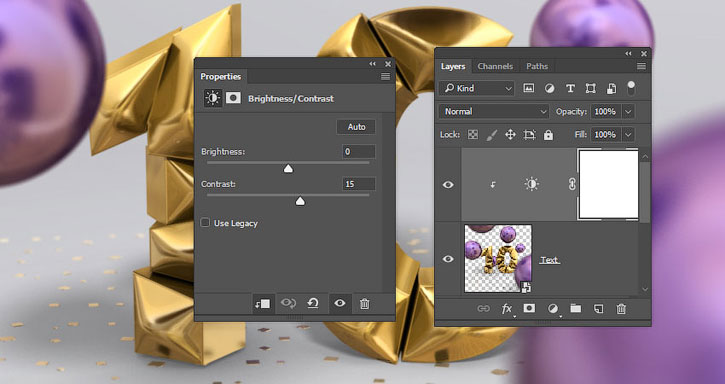725x384 pixels.
Task: Create new fill or adjustment layer icon
Action: click(x=553, y=309)
